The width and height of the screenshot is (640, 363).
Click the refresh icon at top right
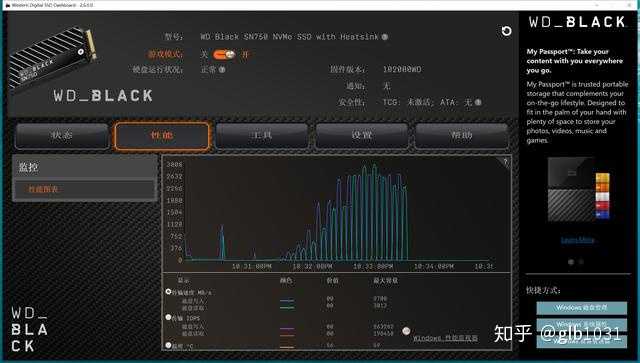click(x=506, y=31)
